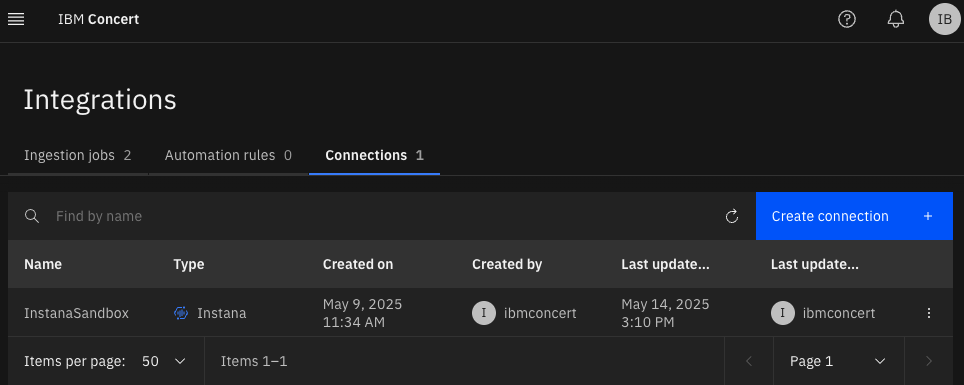
Task: Click the Created by avatar icon
Action: pos(484,313)
